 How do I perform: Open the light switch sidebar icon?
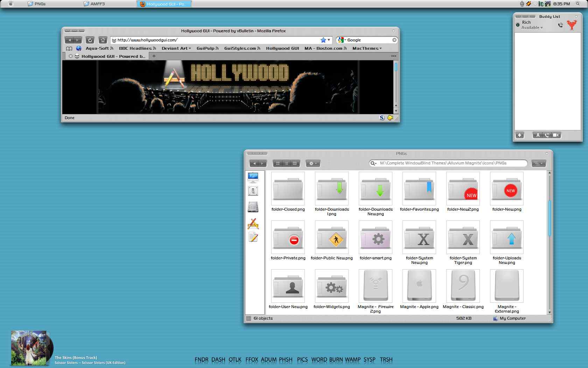pos(253,191)
